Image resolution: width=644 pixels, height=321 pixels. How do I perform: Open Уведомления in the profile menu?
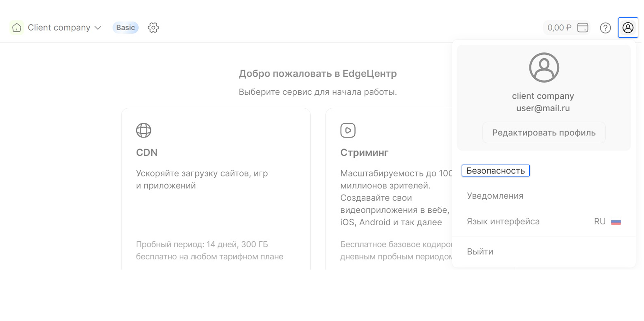(495, 196)
